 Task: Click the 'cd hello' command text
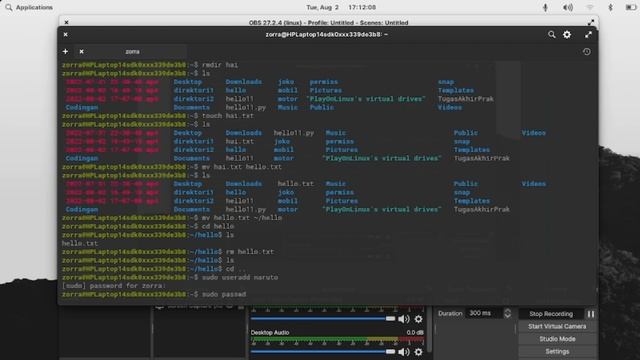218,226
